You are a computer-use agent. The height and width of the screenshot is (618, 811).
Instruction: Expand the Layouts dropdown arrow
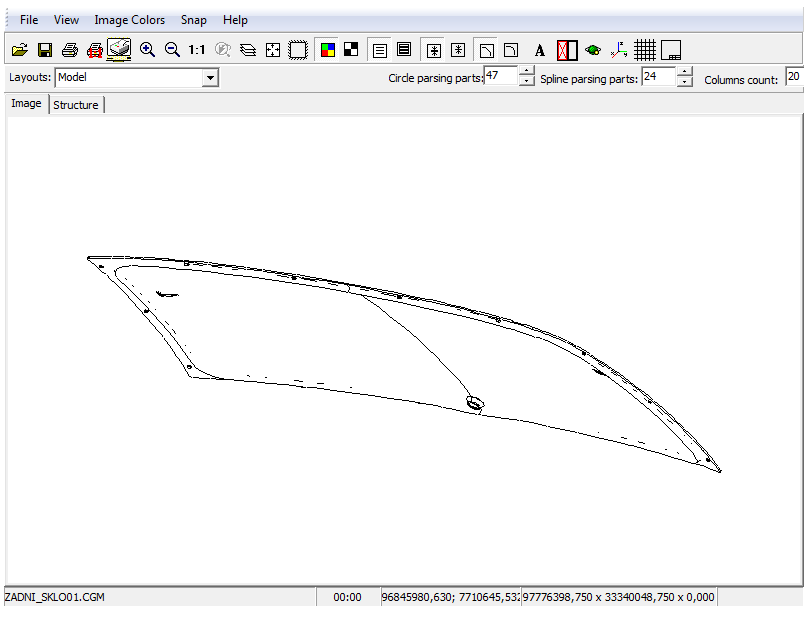coord(210,78)
